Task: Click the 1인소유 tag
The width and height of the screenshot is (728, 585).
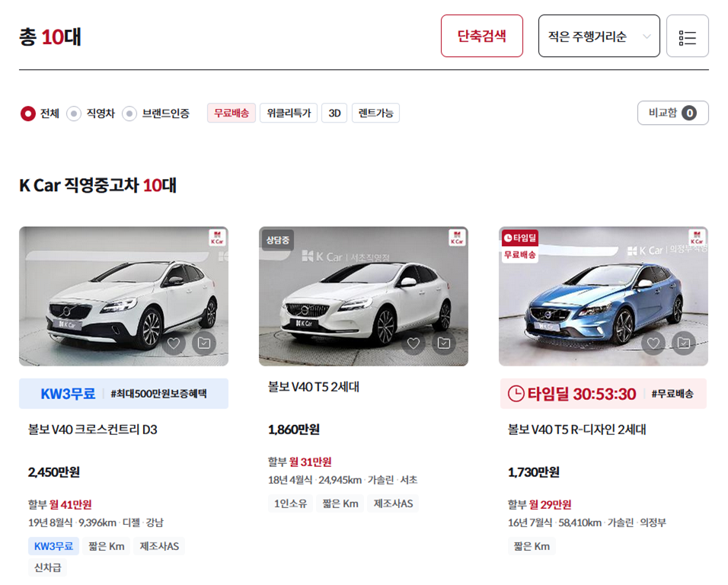Action: [x=290, y=503]
